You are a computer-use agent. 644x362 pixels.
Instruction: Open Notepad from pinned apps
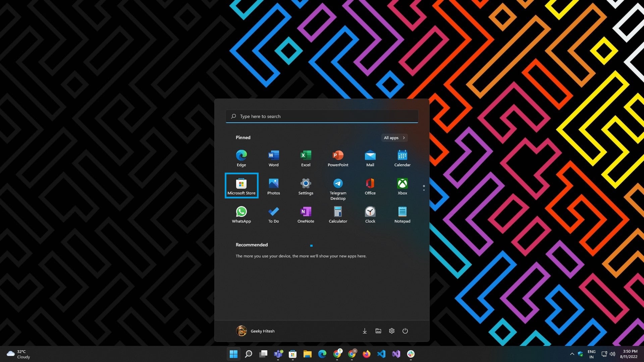click(402, 215)
